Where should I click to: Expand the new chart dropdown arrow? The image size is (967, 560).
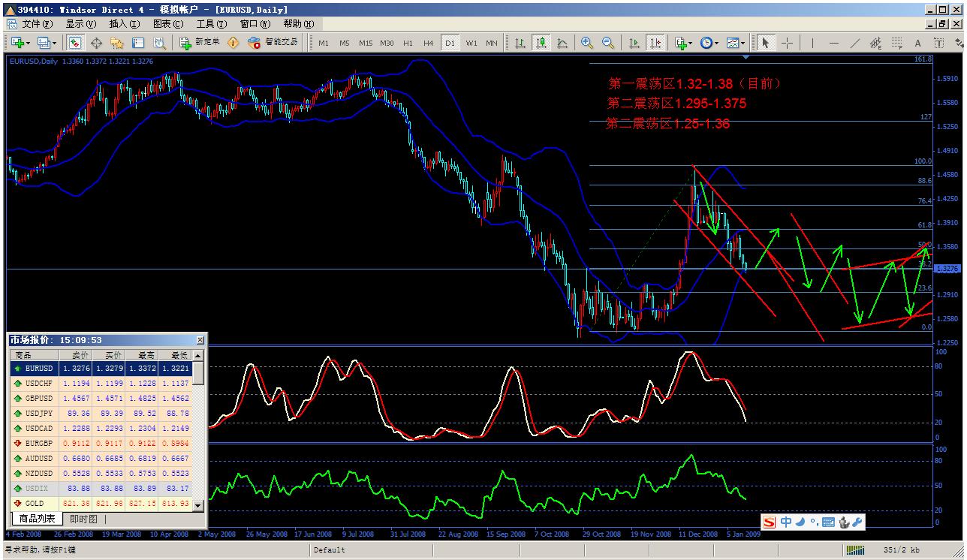29,43
